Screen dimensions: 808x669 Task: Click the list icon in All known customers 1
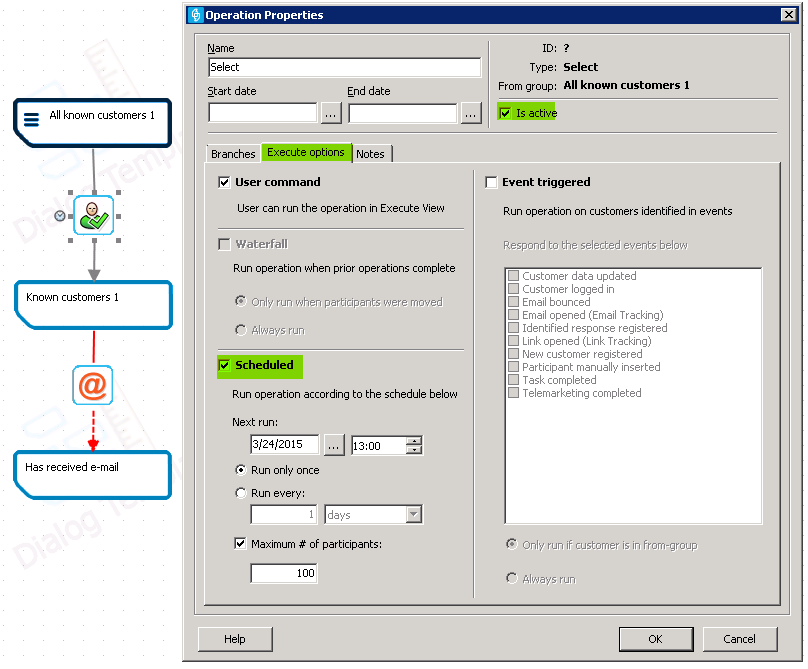click(x=31, y=120)
